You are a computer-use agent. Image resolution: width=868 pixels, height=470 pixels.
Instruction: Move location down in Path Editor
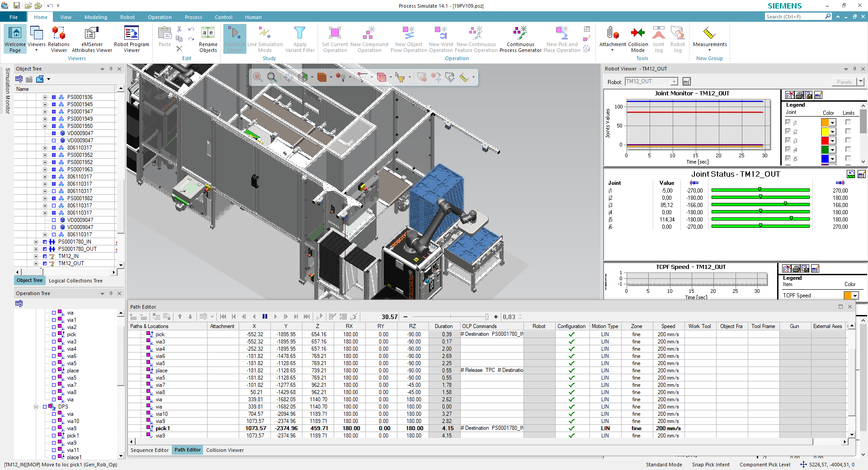(x=190, y=317)
